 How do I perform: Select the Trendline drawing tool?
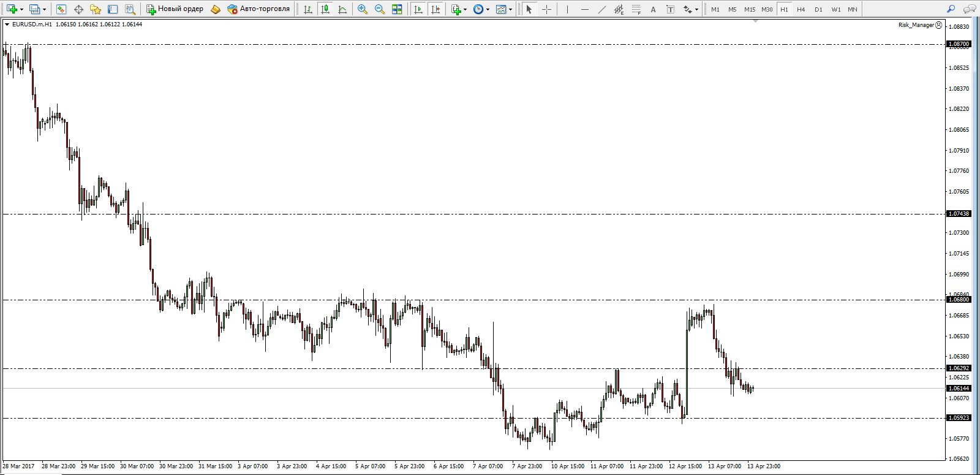click(602, 9)
